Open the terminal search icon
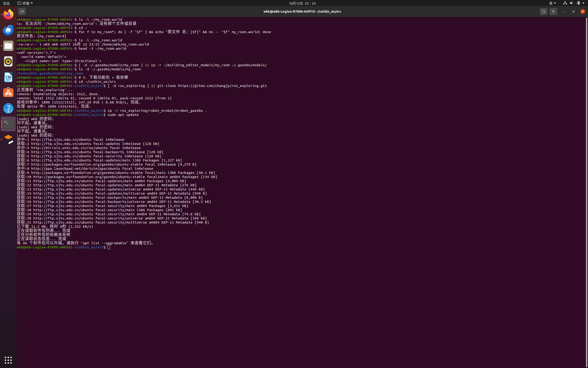Screen dimensions: 588x368 (543, 11)
